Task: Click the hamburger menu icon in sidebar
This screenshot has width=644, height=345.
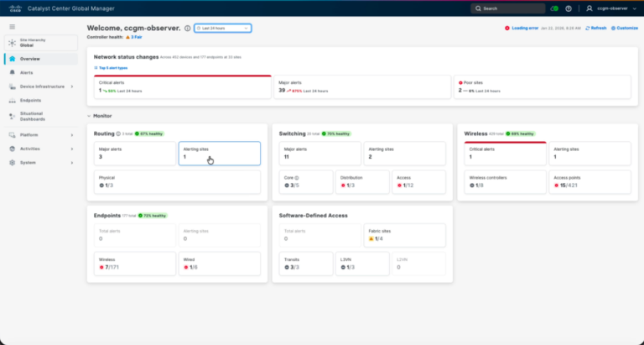Action: (x=12, y=27)
